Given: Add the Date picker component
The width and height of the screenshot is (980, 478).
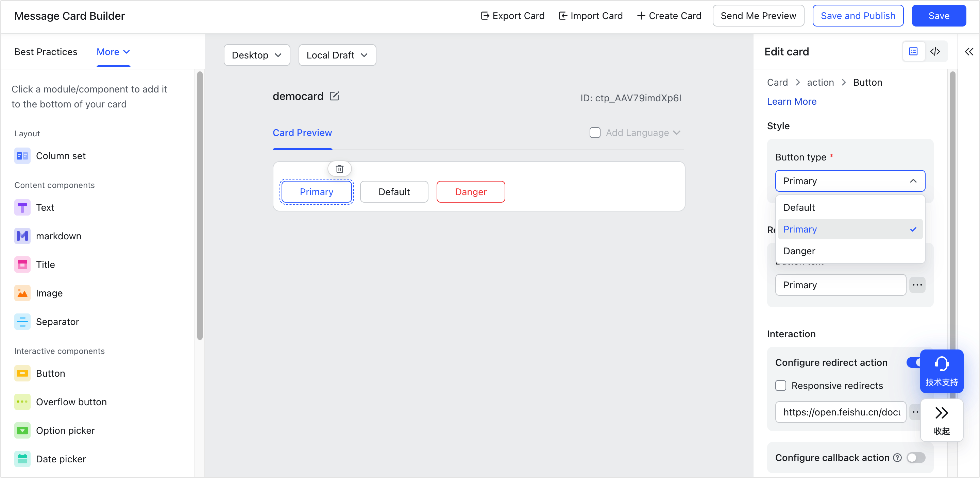Looking at the screenshot, I should (50, 459).
